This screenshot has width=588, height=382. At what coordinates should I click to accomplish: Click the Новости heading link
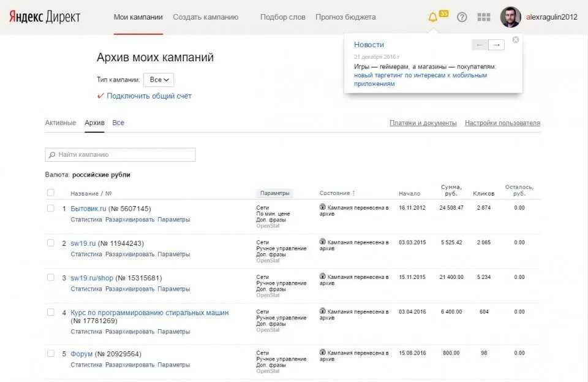(x=369, y=45)
